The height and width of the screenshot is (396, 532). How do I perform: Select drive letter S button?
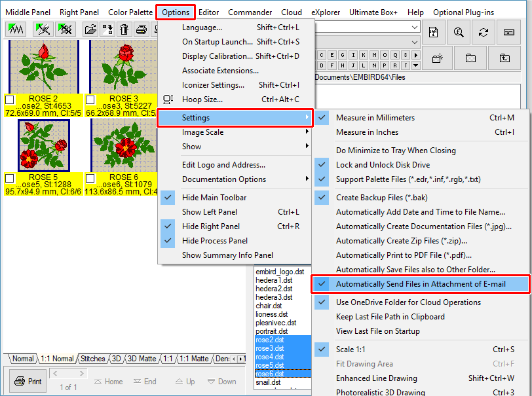pyautogui.click(x=406, y=55)
